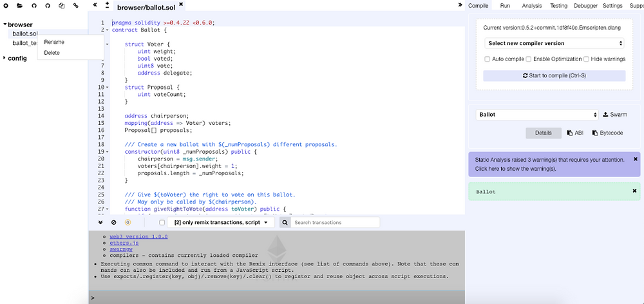Toggle the right panel using the double-right chevron
Screen dimensions: 644x304
pyautogui.click(x=460, y=5)
